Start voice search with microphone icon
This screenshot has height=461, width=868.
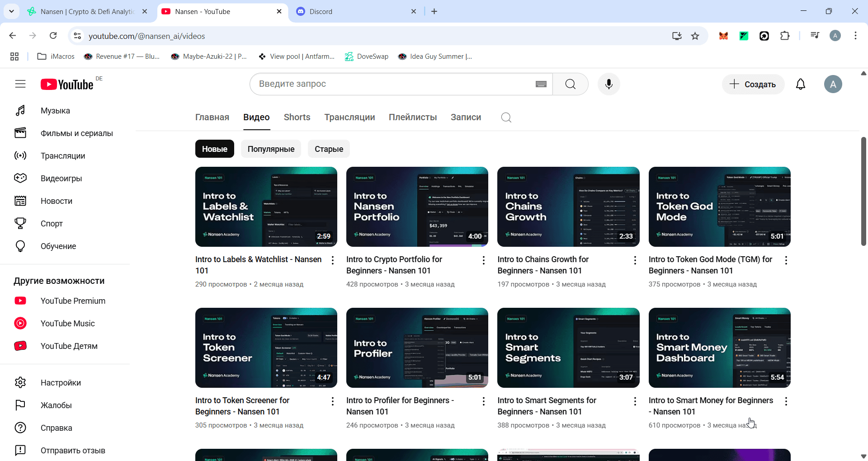pyautogui.click(x=609, y=84)
